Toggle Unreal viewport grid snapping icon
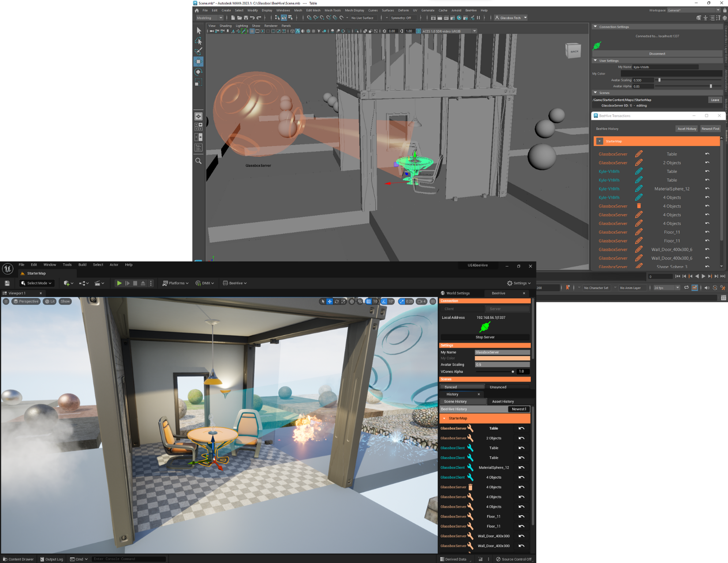 pos(368,301)
